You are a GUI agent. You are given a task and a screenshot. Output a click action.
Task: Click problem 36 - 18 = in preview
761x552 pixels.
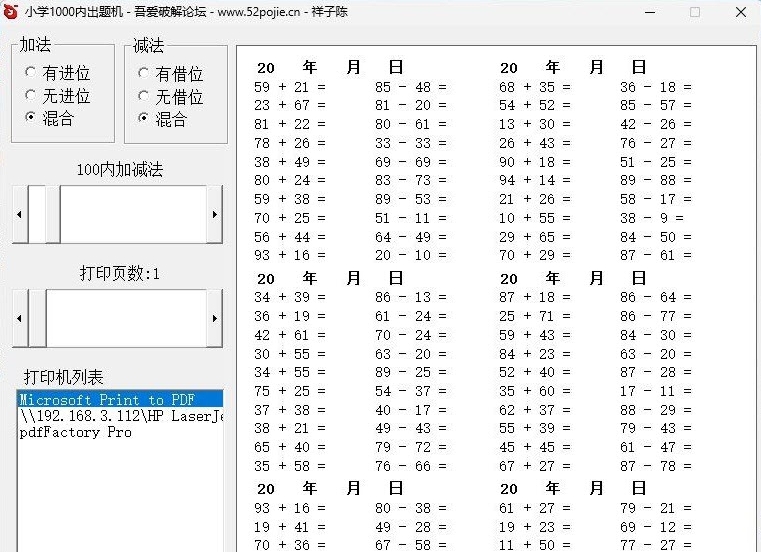pyautogui.click(x=656, y=87)
